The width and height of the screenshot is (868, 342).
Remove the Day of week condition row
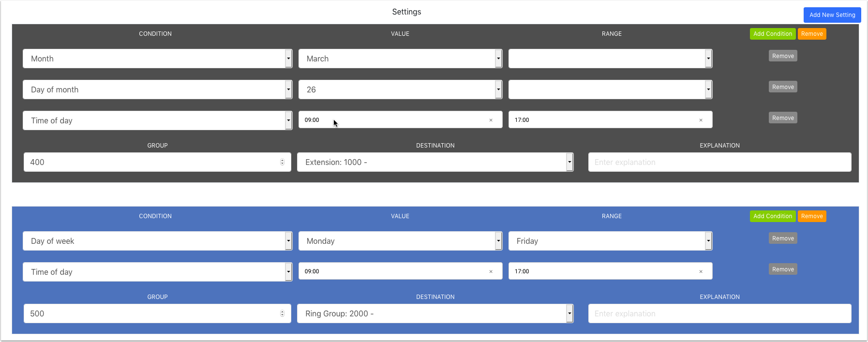point(782,238)
